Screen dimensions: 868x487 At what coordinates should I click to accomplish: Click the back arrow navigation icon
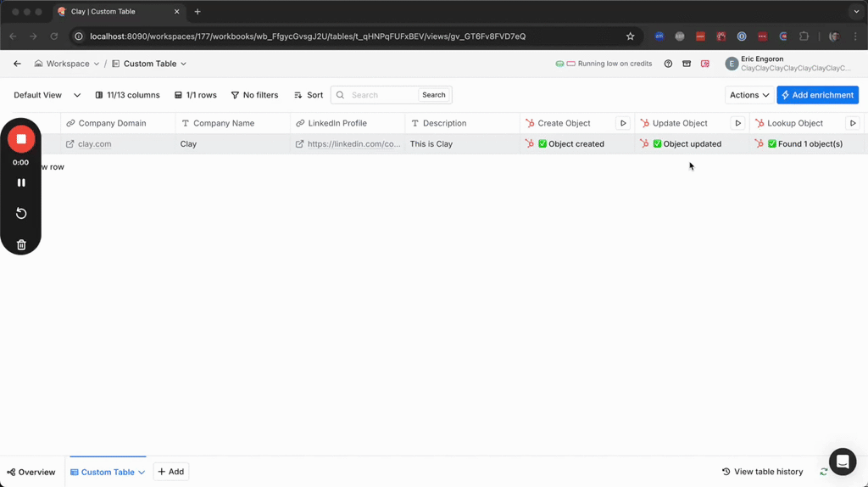(x=17, y=64)
